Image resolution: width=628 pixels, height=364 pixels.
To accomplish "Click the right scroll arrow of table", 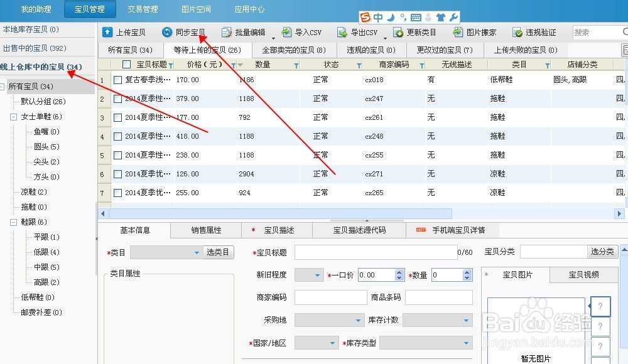I will [619, 213].
